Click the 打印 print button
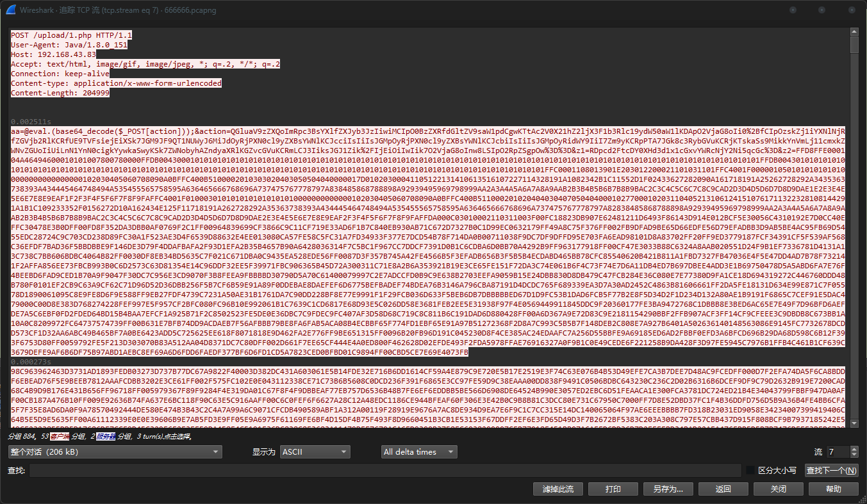867x504 pixels. point(613,489)
